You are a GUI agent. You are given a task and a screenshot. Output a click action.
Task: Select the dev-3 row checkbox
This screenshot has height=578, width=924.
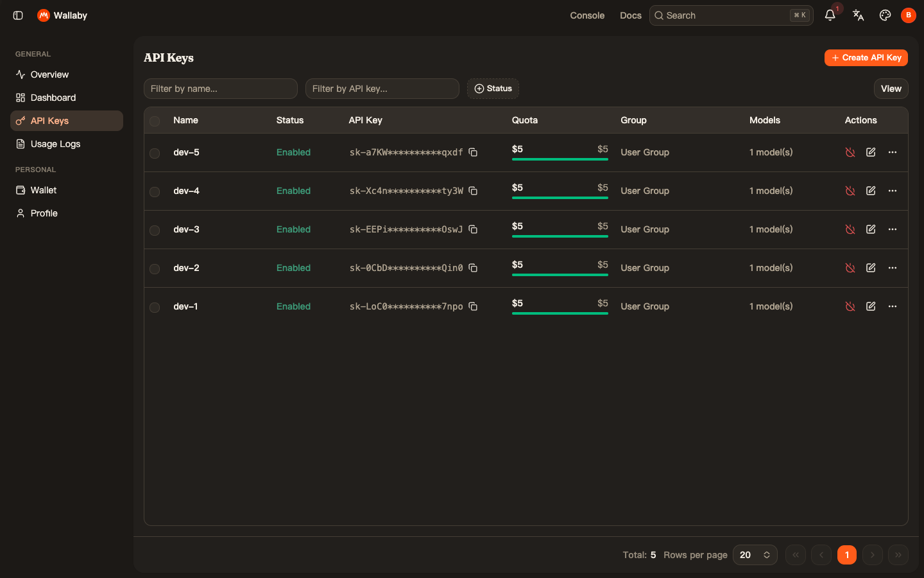click(155, 231)
